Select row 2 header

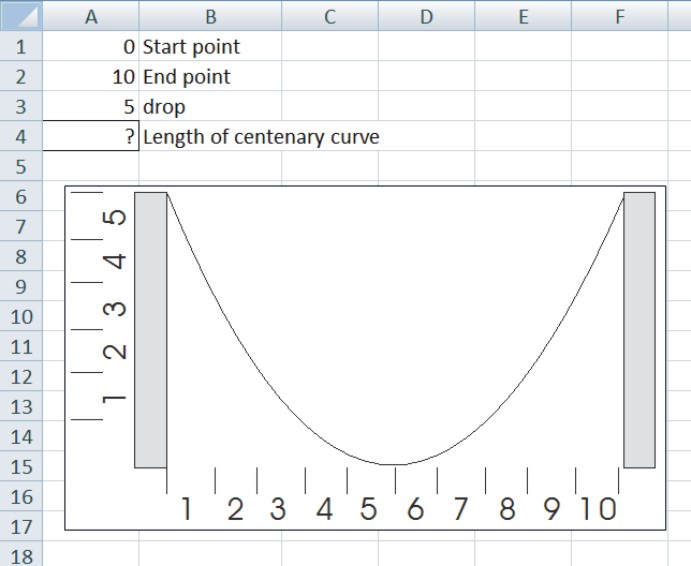21,76
